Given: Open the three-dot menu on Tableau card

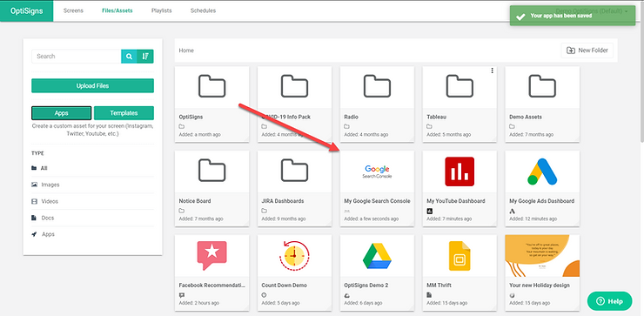Looking at the screenshot, I should (492, 71).
